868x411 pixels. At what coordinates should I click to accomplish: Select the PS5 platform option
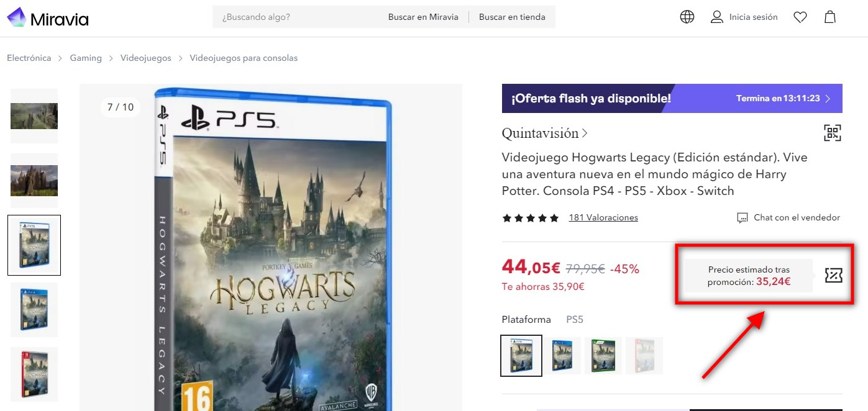point(521,356)
